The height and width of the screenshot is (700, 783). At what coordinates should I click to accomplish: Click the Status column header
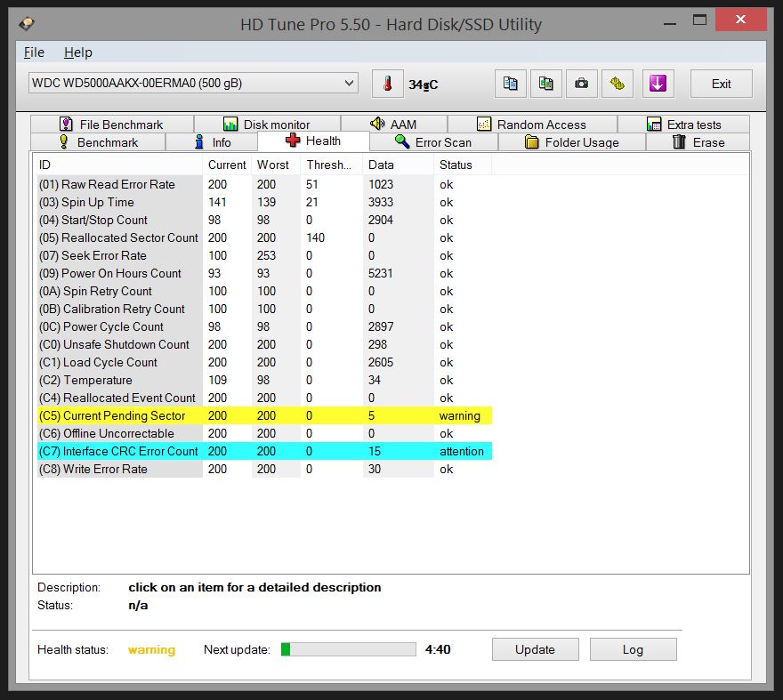tap(463, 165)
